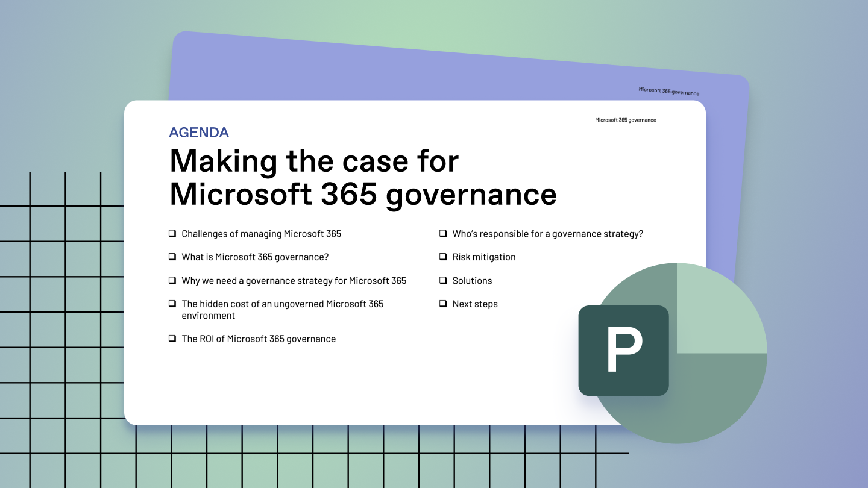Select the text 'Challenges of managing Microsoft 365'
868x488 pixels.
click(x=262, y=234)
